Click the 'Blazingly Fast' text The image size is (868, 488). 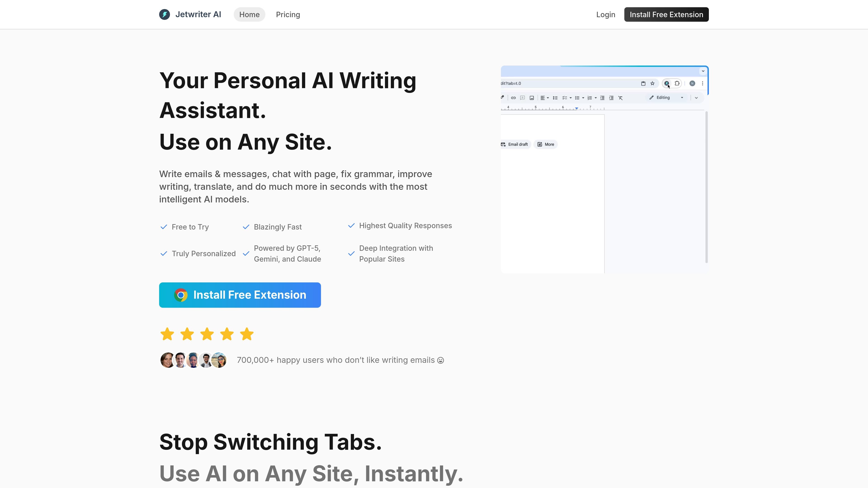[278, 227]
